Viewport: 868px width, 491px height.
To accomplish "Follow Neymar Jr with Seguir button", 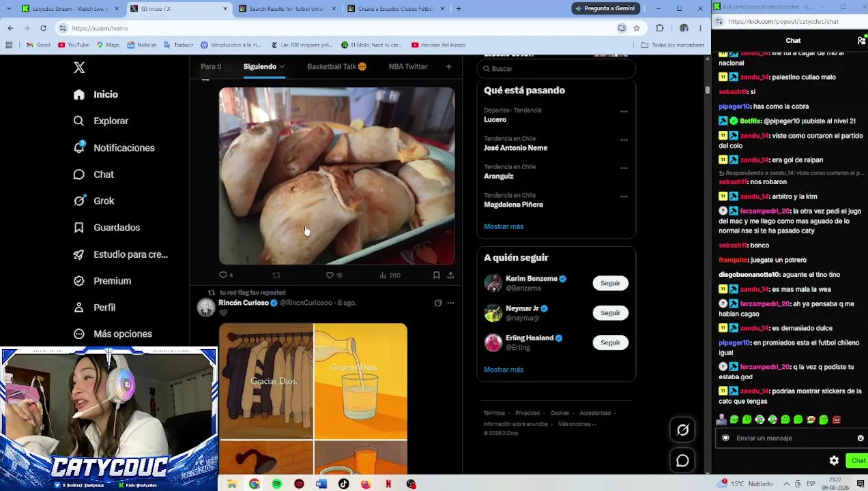I will pos(610,313).
